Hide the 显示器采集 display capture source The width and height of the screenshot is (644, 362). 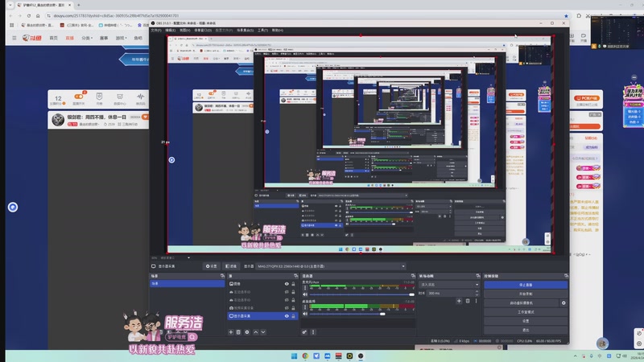tap(287, 316)
